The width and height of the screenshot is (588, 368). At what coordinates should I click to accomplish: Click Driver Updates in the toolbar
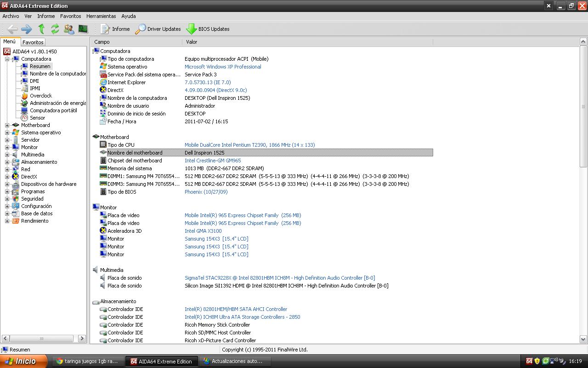click(158, 29)
